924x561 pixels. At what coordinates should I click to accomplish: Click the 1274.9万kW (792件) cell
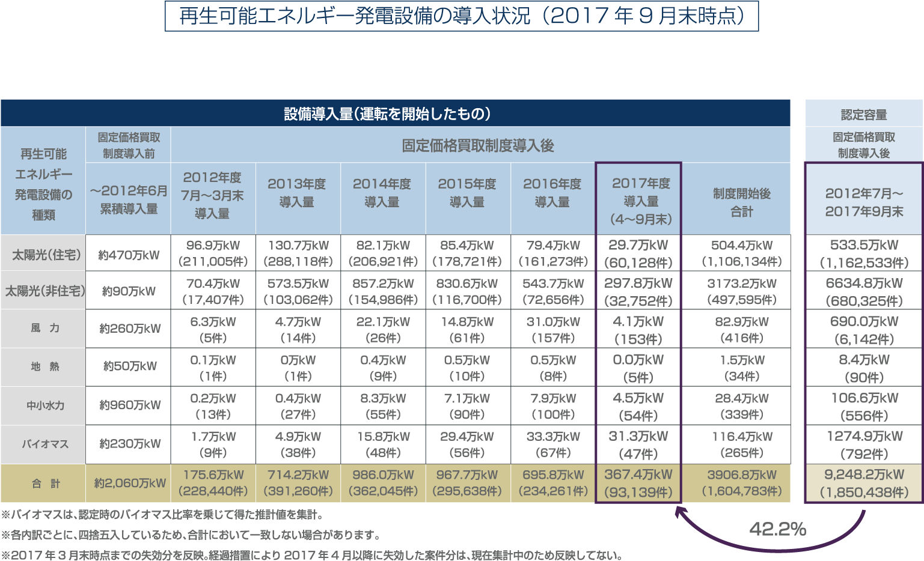(864, 444)
